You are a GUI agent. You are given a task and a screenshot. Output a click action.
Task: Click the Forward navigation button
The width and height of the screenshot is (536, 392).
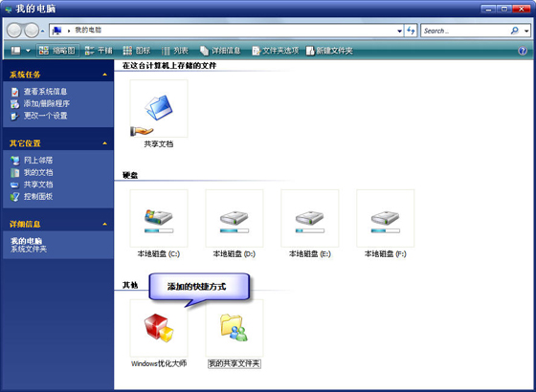click(32, 31)
